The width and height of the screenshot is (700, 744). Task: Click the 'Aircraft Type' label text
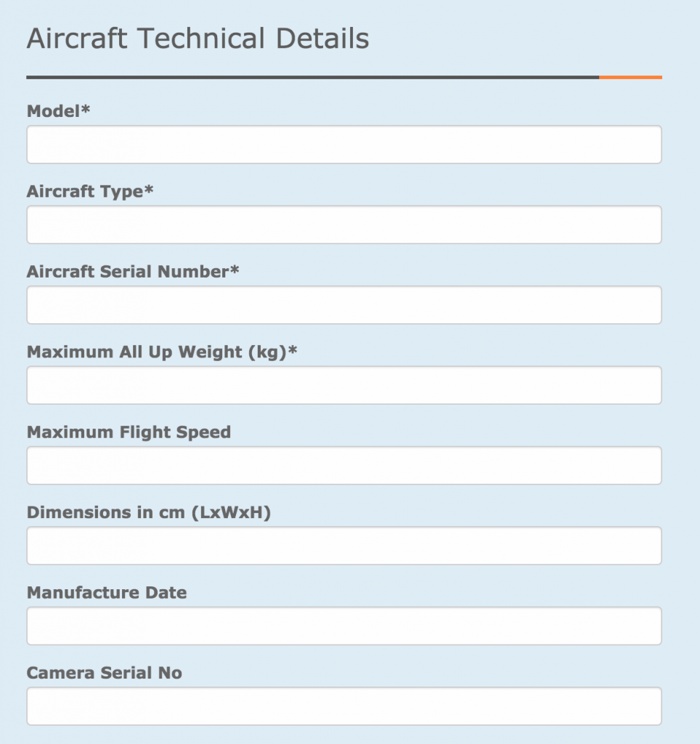[x=85, y=191]
